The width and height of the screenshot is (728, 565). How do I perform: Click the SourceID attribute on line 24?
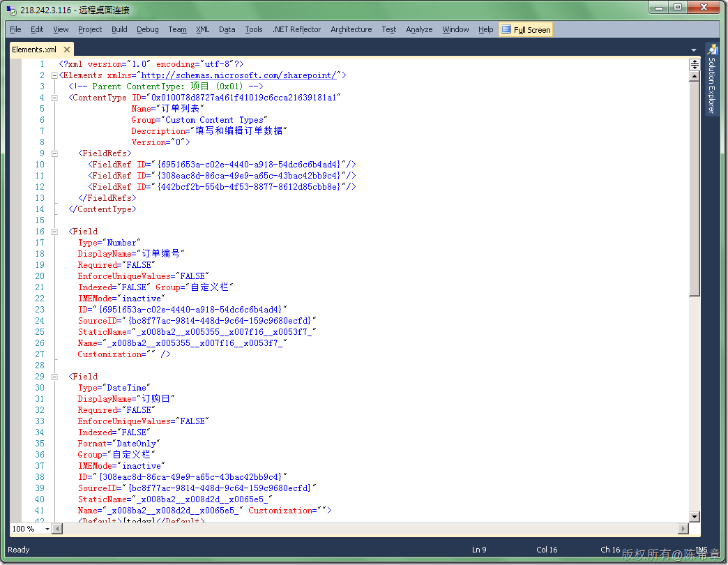click(x=197, y=320)
